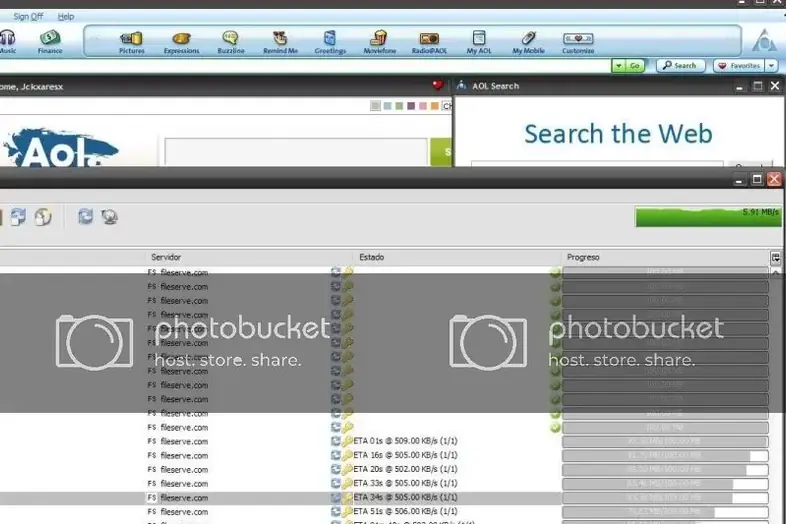Click the AOL triangle logo at top right
The height and width of the screenshot is (524, 786).
tap(764, 40)
